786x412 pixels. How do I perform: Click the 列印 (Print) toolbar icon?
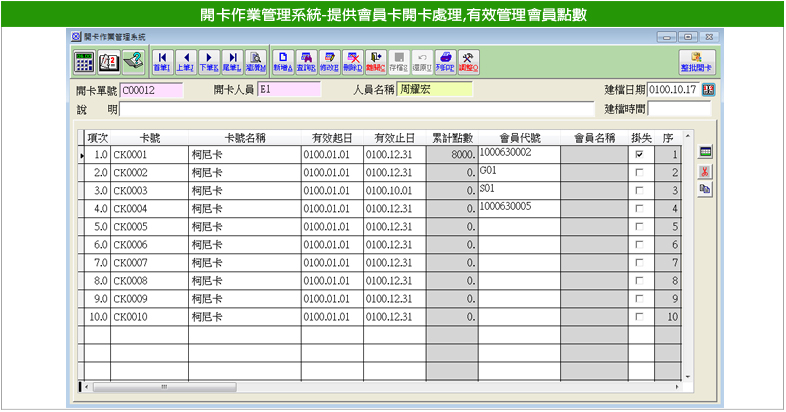pos(444,60)
